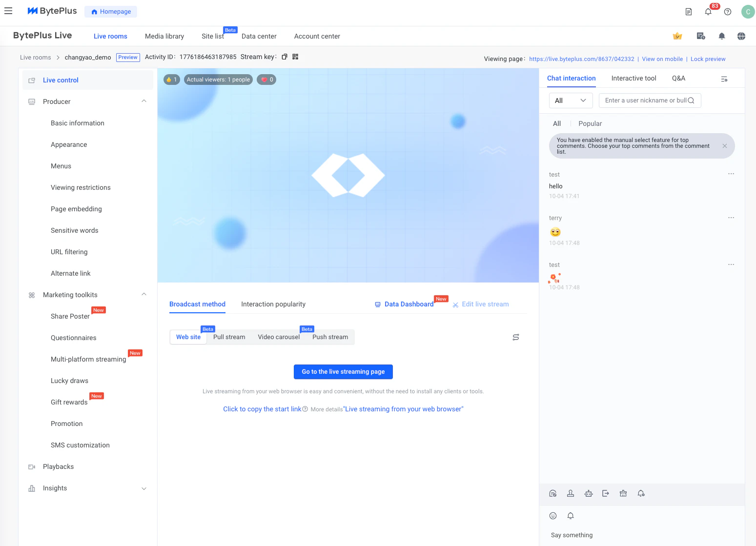
Task: Open the emoji picker
Action: point(553,516)
